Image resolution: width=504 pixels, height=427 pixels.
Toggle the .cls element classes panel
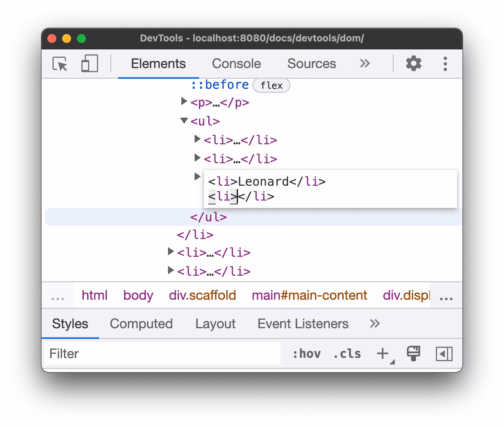tap(347, 354)
